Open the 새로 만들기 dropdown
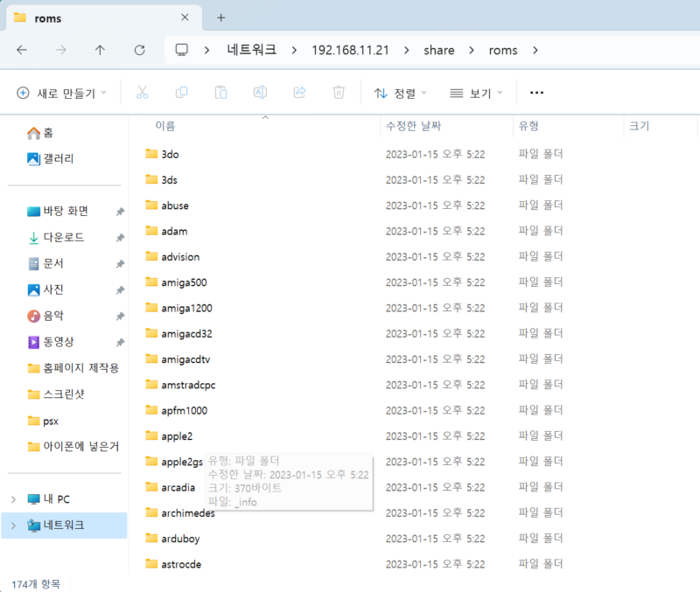 click(x=61, y=94)
